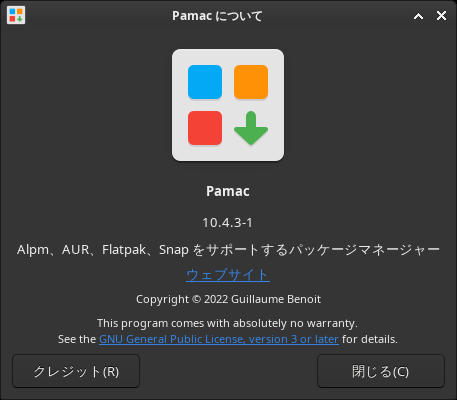This screenshot has height=400, width=457.
Task: Click the version number 10.4.3-1
Action: [228, 223]
